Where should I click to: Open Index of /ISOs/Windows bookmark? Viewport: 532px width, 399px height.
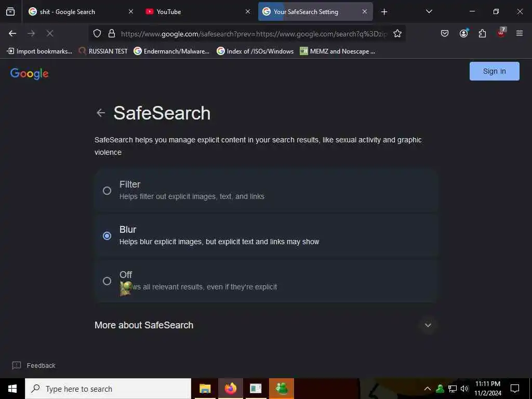(255, 51)
